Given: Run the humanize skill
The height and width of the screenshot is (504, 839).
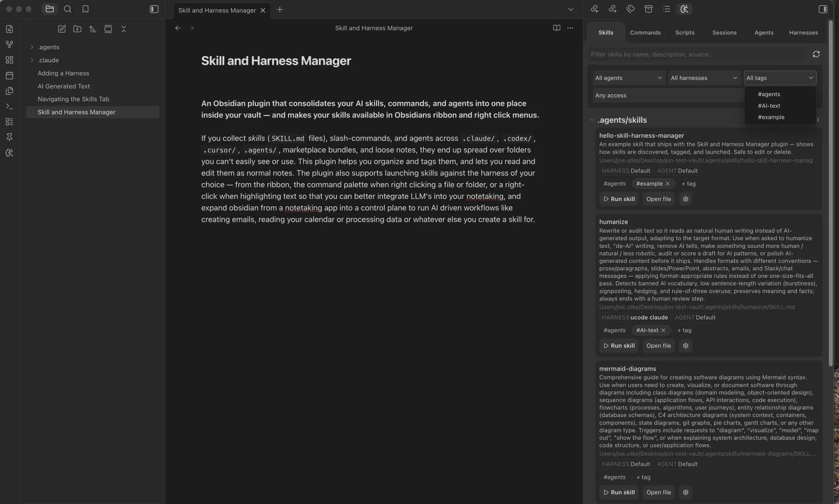Looking at the screenshot, I should [x=619, y=346].
